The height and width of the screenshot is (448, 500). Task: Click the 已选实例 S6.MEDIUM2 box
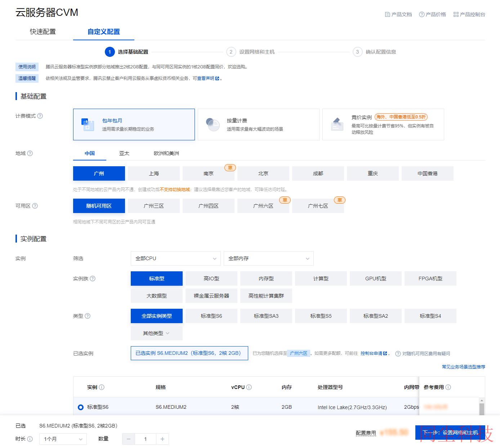189,353
